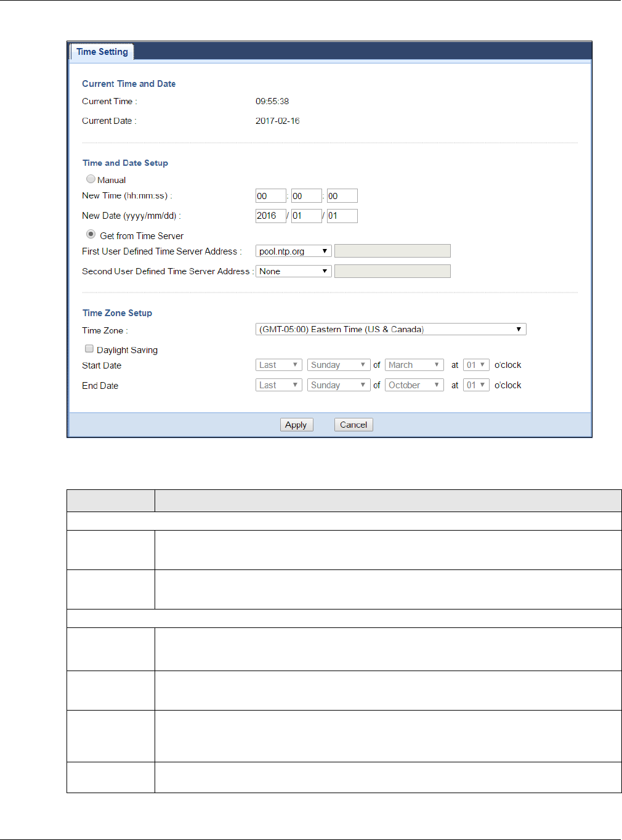Click the New Time hours field

click(271, 196)
